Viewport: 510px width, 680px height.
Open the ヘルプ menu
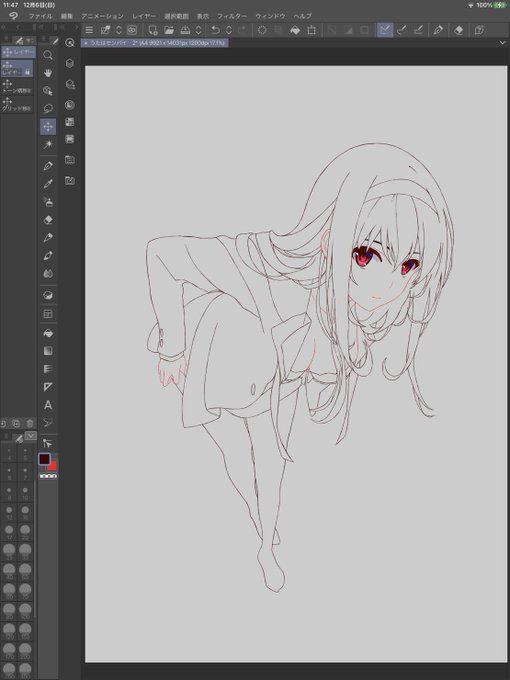tap(302, 16)
